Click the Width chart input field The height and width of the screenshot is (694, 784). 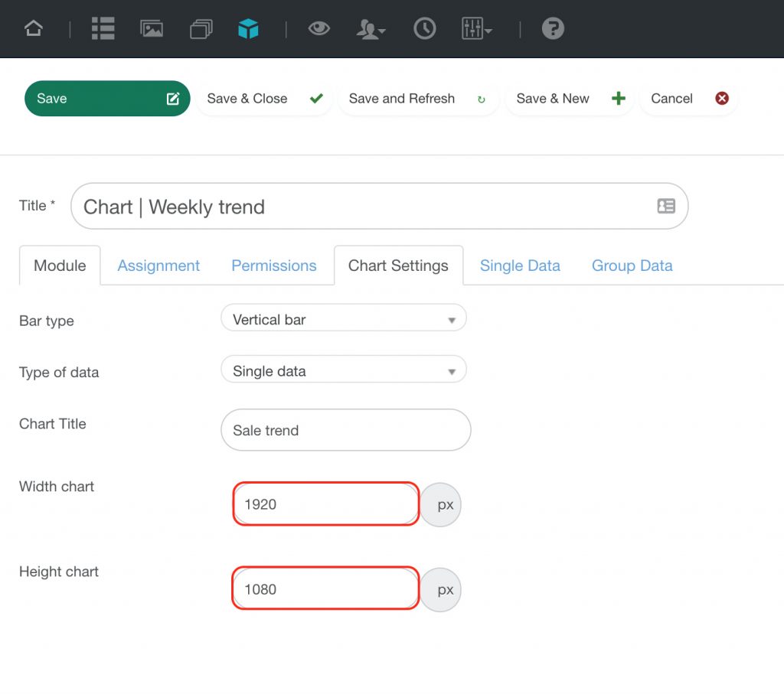326,503
